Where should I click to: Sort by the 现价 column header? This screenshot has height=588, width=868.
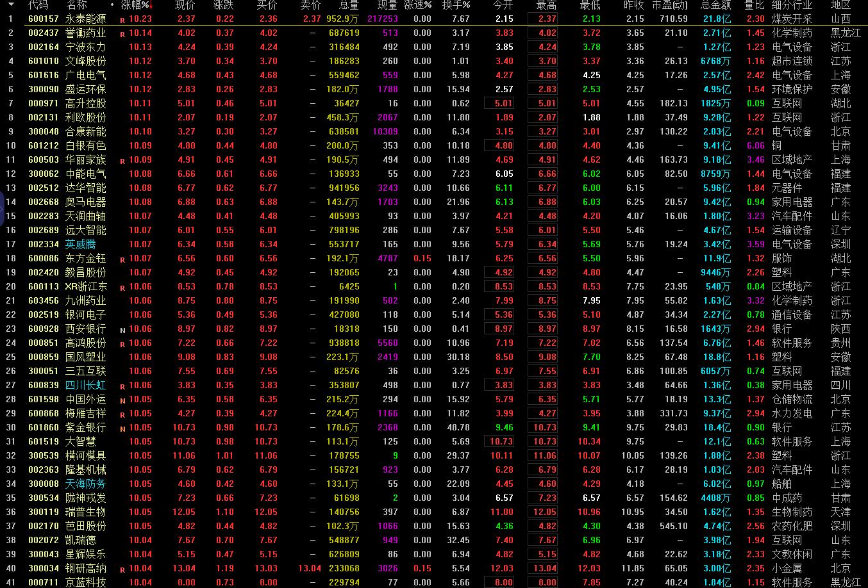[185, 5]
